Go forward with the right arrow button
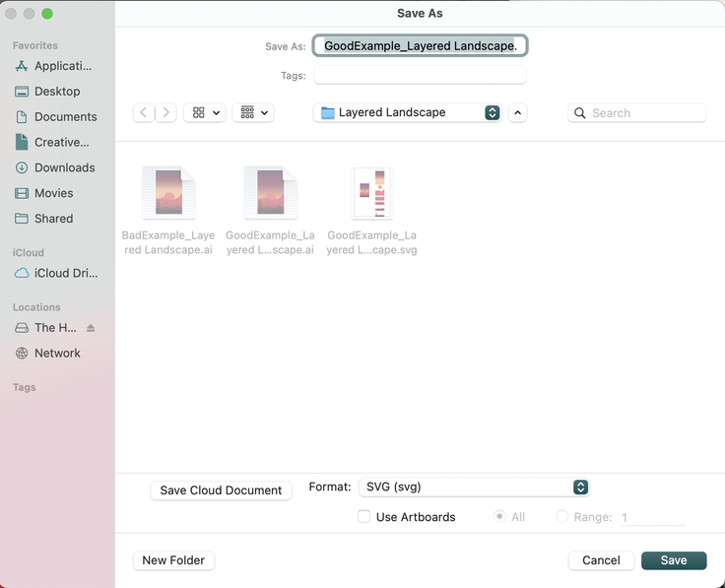Viewport: 725px width, 588px height. click(x=166, y=113)
